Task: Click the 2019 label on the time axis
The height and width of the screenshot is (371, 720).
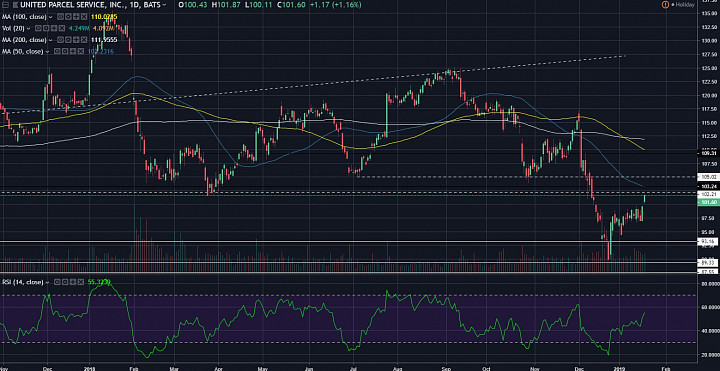Action: tap(618, 368)
